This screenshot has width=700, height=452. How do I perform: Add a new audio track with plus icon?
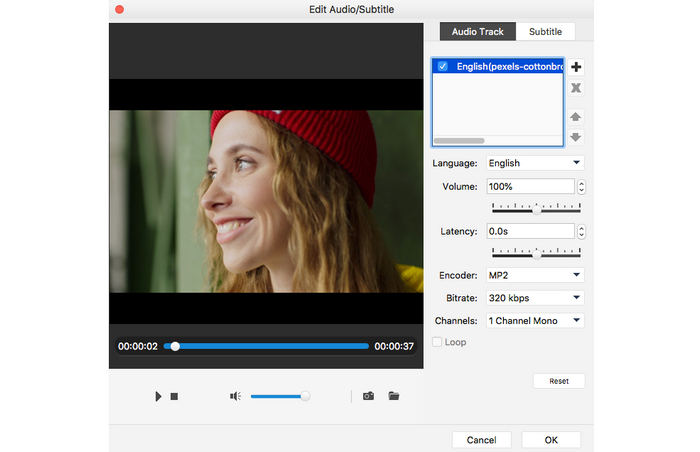576,67
